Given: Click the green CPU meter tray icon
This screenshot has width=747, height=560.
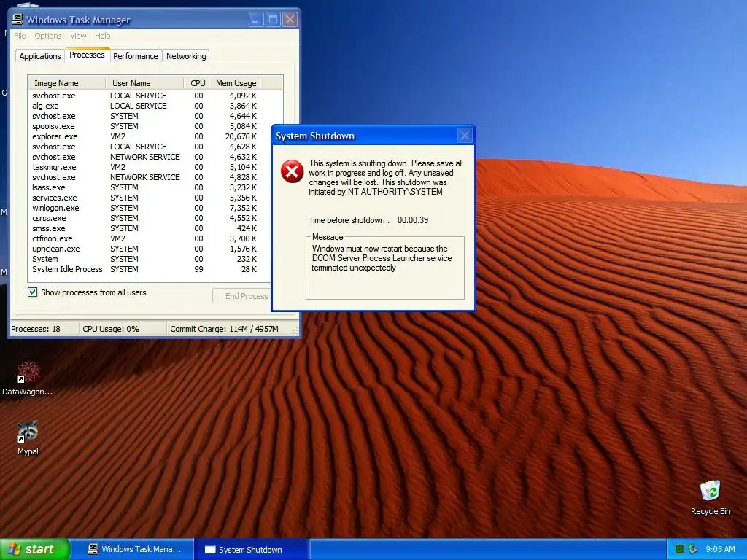Looking at the screenshot, I should [x=680, y=549].
